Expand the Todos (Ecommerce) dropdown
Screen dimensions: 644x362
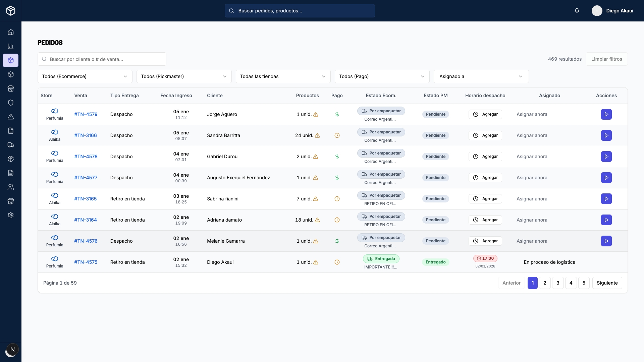(85, 76)
